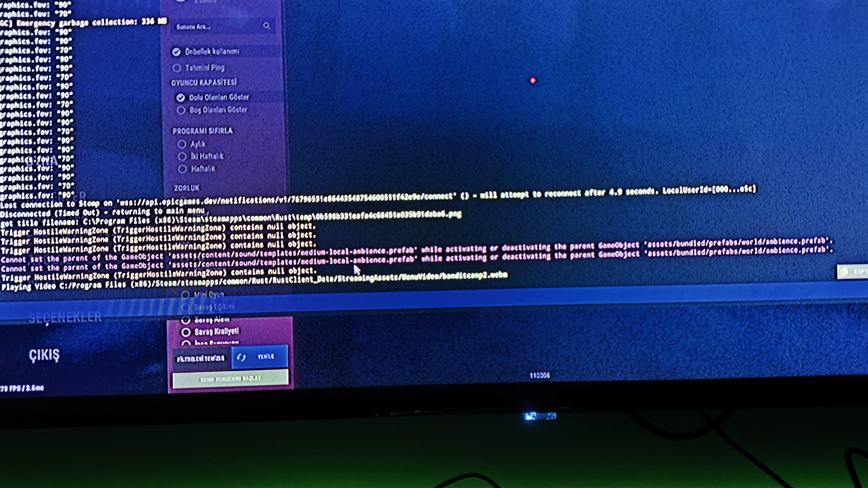Select the Savaş Kraliyeti game mode
This screenshot has height=488, width=868.
(186, 332)
